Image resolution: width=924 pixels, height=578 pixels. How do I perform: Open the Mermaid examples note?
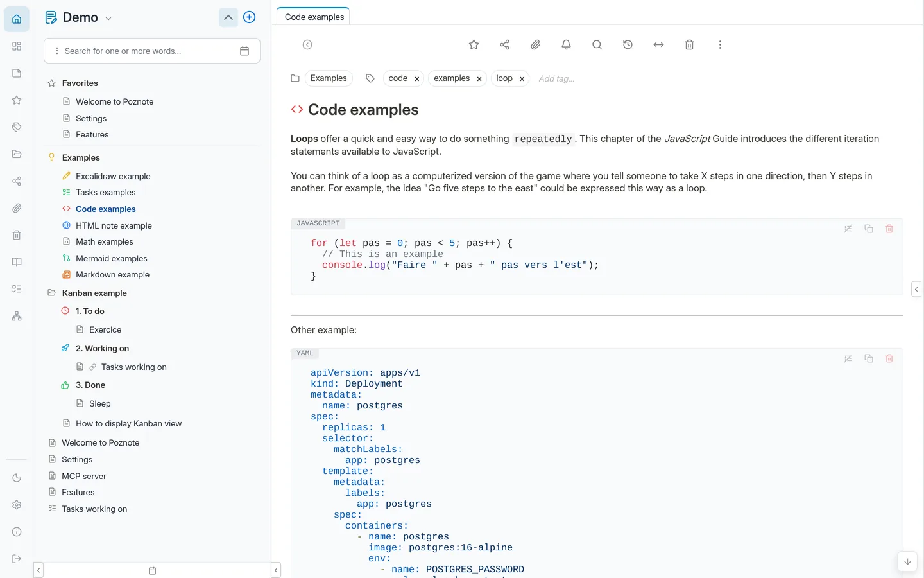coord(111,258)
